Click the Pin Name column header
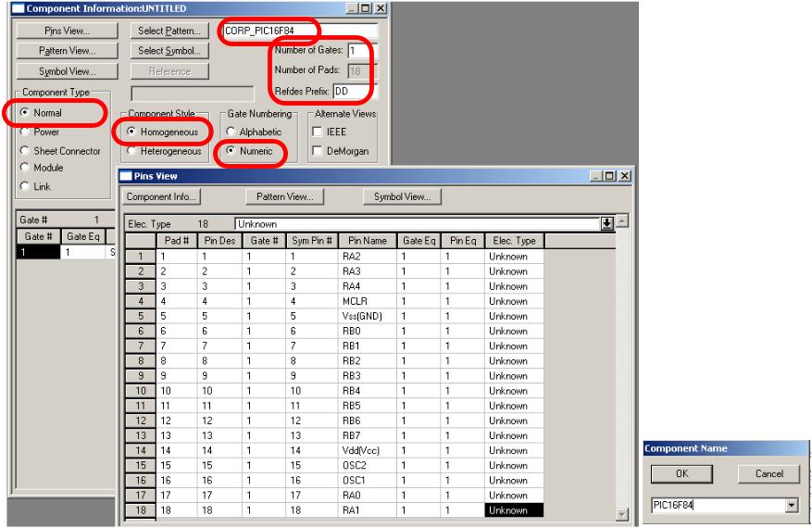The width and height of the screenshot is (812, 528). [x=368, y=241]
